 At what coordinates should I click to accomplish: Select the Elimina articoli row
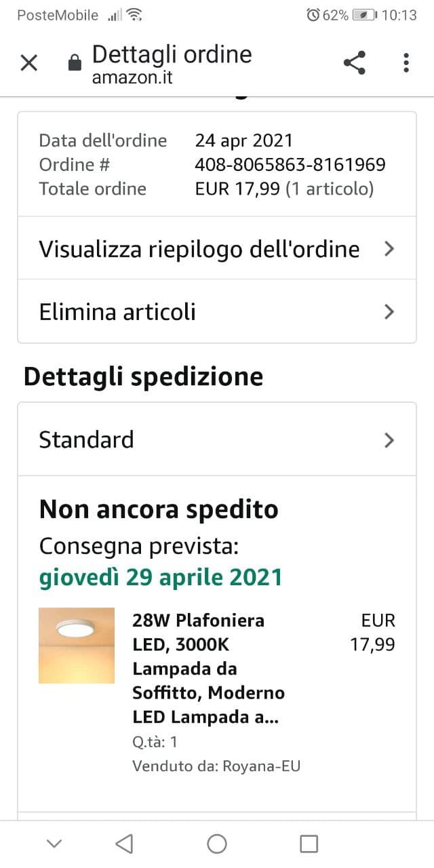click(x=117, y=312)
